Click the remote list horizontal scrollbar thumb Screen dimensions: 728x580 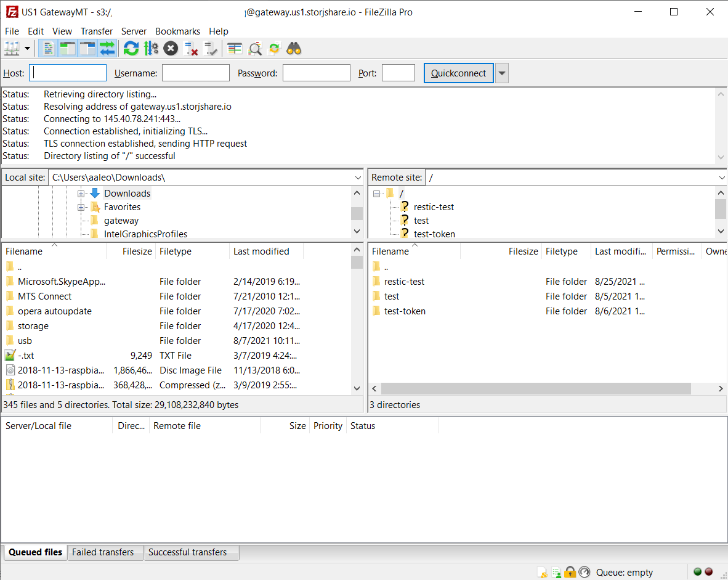[536, 388]
